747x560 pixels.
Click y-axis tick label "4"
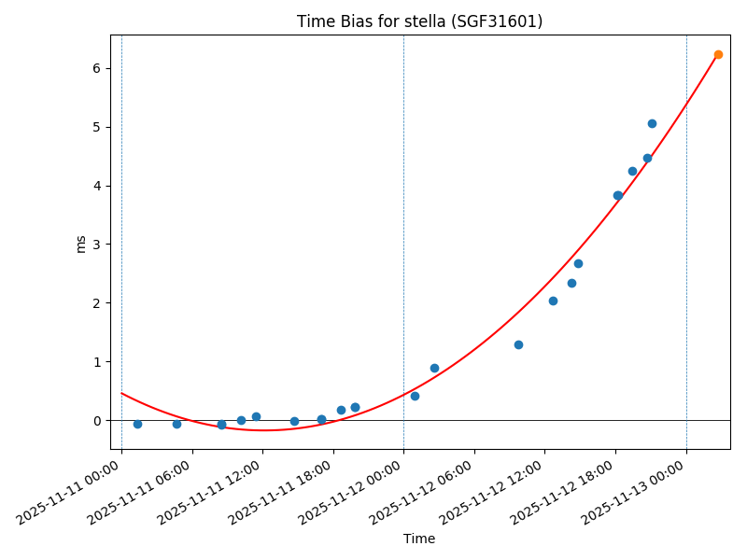[96, 186]
